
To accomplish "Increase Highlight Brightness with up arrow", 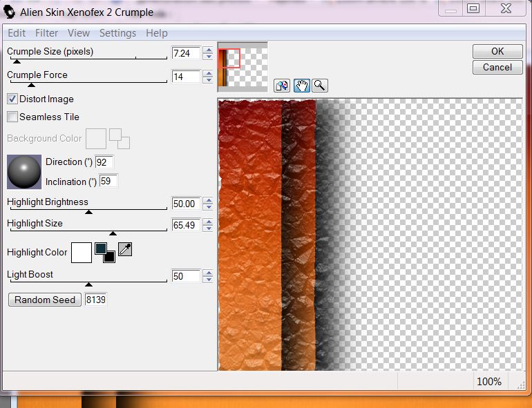I will click(x=208, y=201).
